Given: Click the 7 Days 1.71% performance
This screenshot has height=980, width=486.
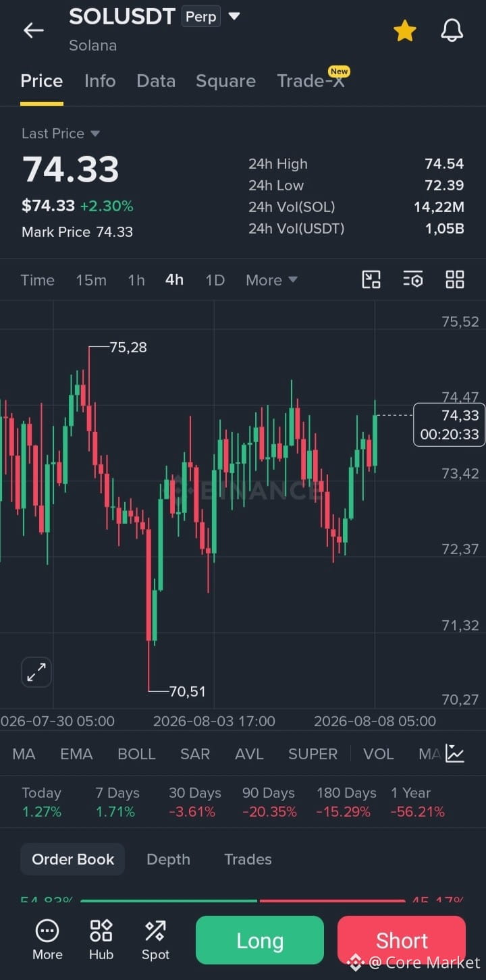Looking at the screenshot, I should (x=117, y=802).
